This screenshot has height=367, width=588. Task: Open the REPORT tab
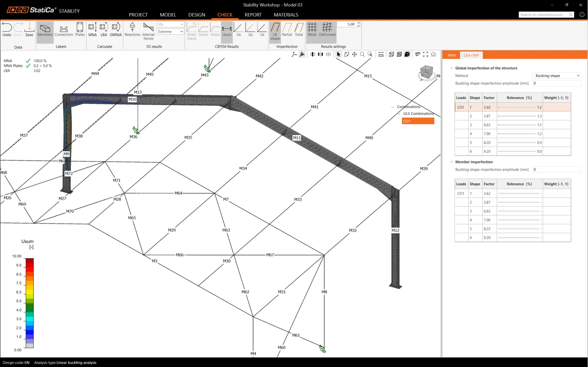253,15
